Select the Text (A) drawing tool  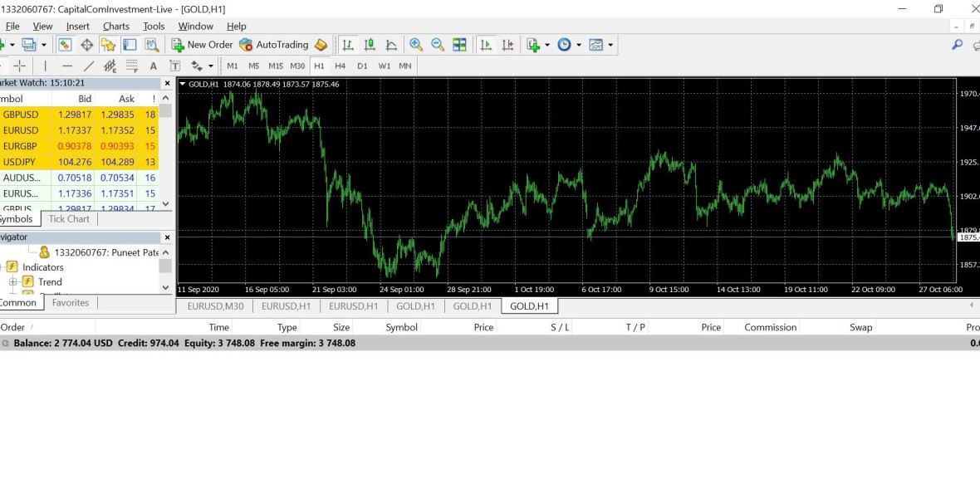tap(153, 66)
